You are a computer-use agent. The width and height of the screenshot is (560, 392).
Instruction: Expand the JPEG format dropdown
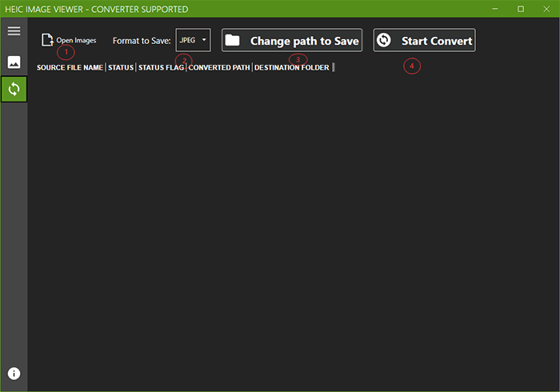[193, 40]
